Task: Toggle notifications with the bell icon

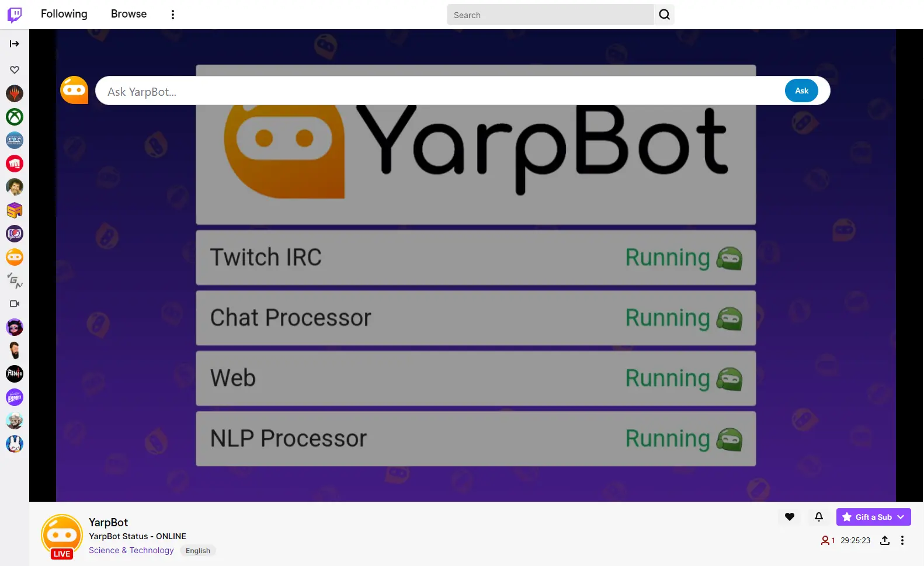Action: pos(818,517)
